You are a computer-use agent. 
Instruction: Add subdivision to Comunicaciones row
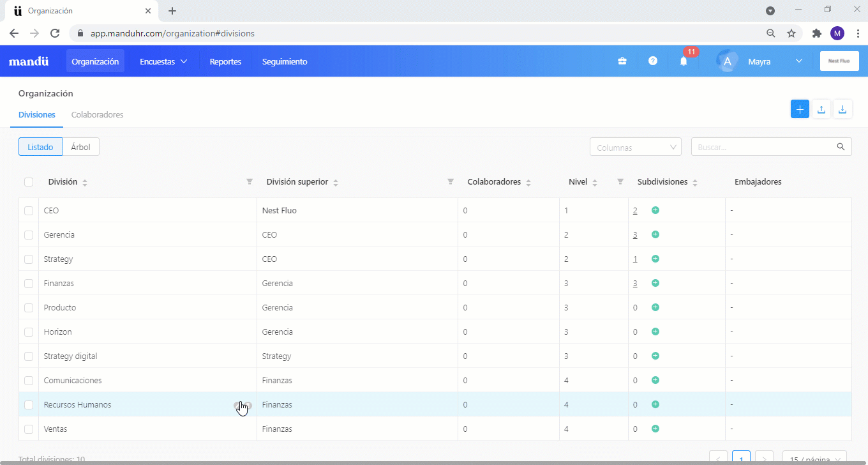pos(655,380)
